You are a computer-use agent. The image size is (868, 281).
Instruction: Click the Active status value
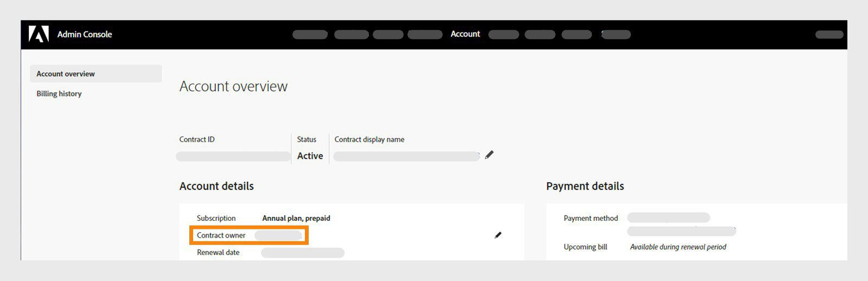pyautogui.click(x=310, y=156)
